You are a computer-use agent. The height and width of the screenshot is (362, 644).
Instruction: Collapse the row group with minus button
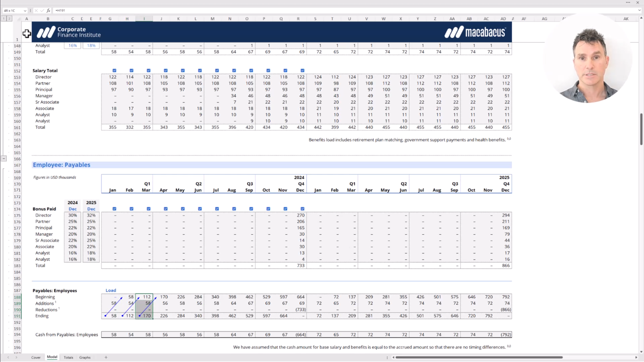4,159
